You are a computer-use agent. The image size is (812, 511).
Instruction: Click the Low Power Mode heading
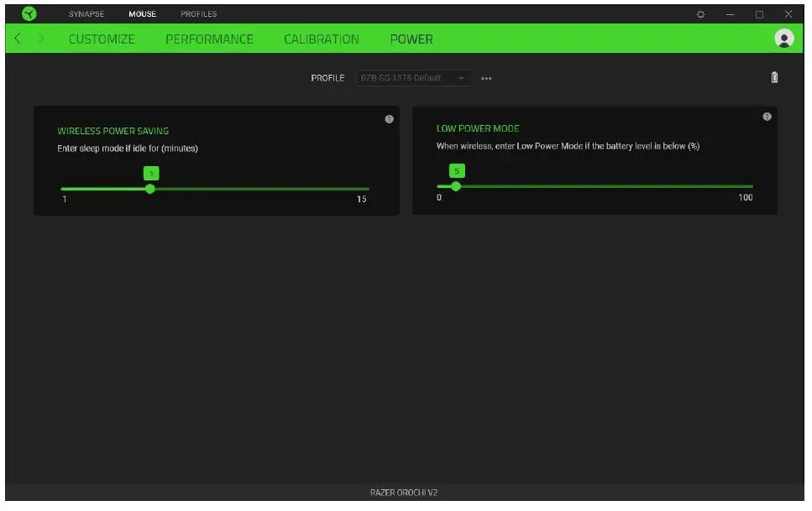[x=478, y=129]
